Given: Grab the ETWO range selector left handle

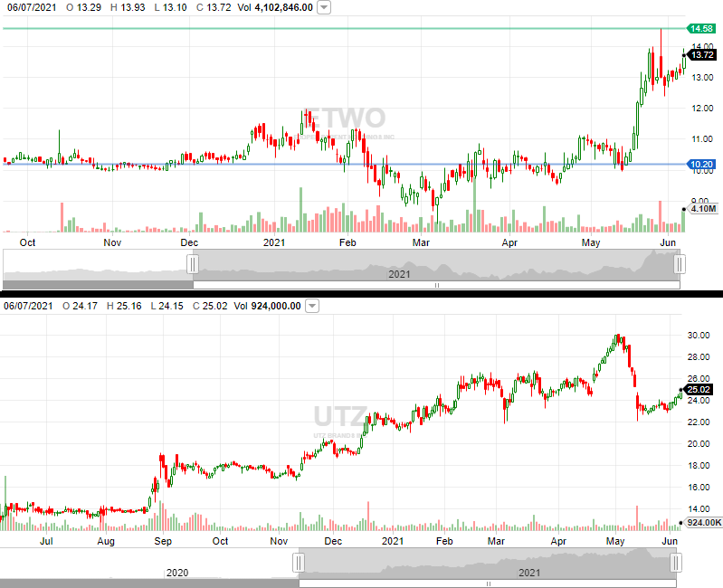Looking at the screenshot, I should tap(193, 264).
